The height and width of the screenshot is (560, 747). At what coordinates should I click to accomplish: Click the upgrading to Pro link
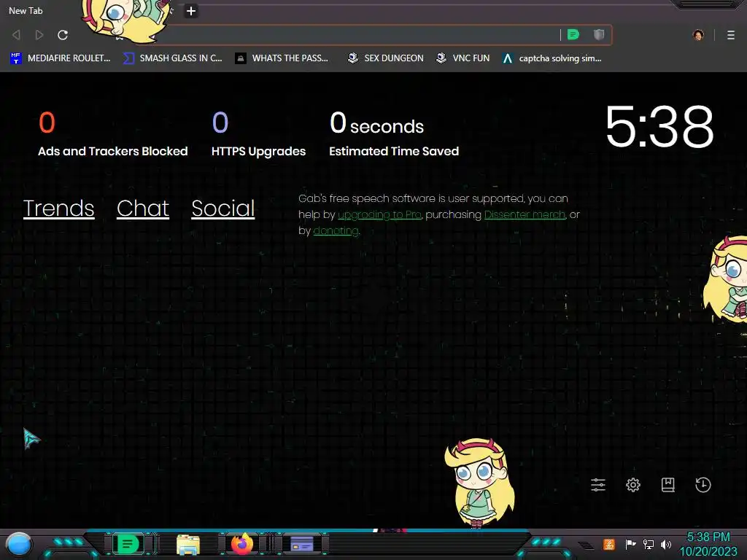(379, 215)
